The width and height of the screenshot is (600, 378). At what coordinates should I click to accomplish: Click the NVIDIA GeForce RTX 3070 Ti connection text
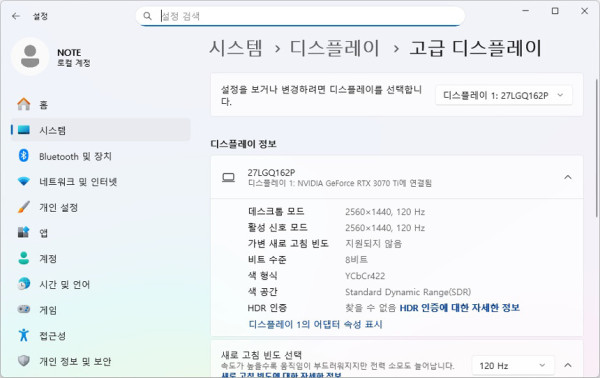pos(340,183)
